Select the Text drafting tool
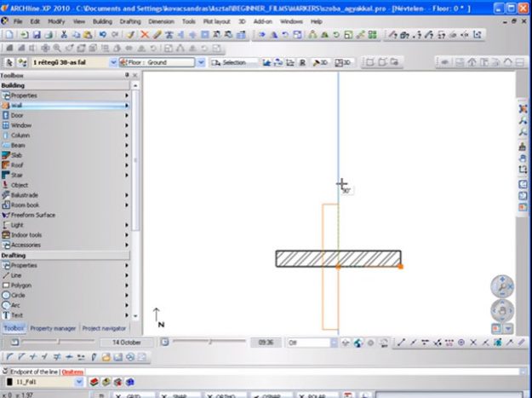The height and width of the screenshot is (398, 532). pyautogui.click(x=17, y=314)
